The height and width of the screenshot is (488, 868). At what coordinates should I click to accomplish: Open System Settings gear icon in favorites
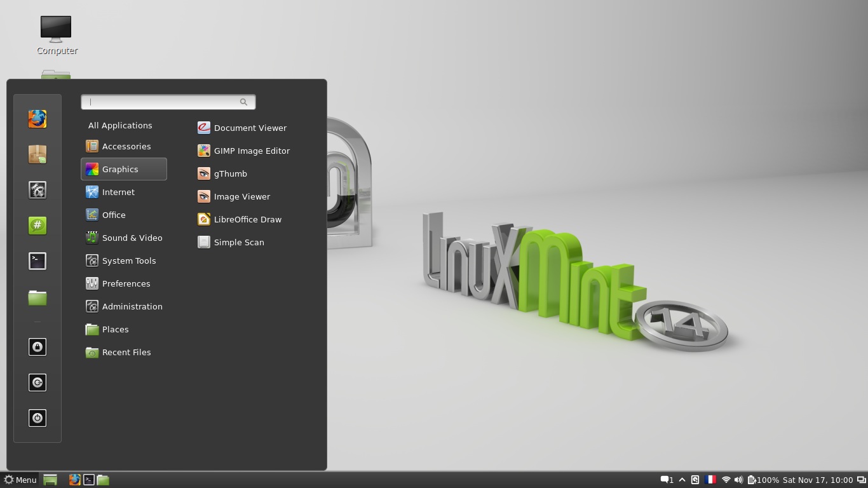pos(37,190)
